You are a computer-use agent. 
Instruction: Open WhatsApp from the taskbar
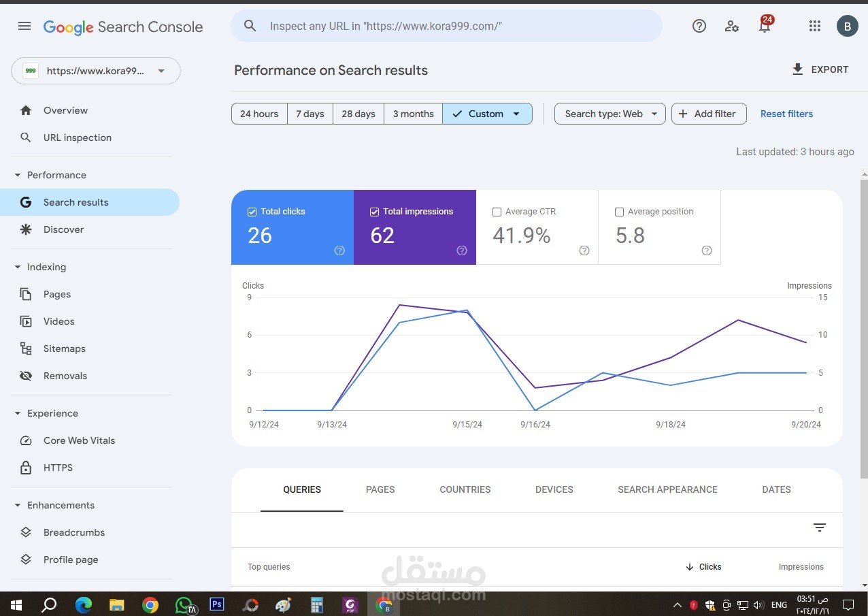point(184,604)
